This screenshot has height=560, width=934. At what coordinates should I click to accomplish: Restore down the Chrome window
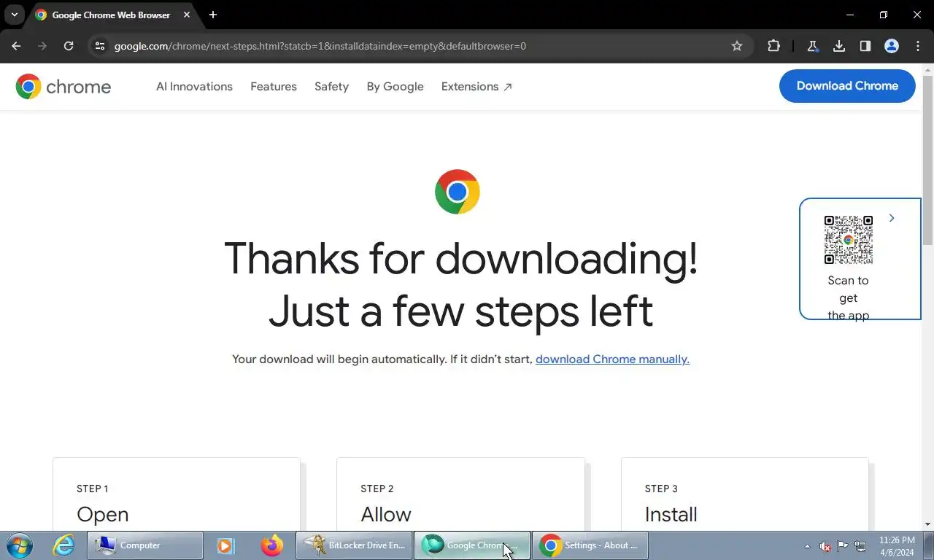coord(884,15)
